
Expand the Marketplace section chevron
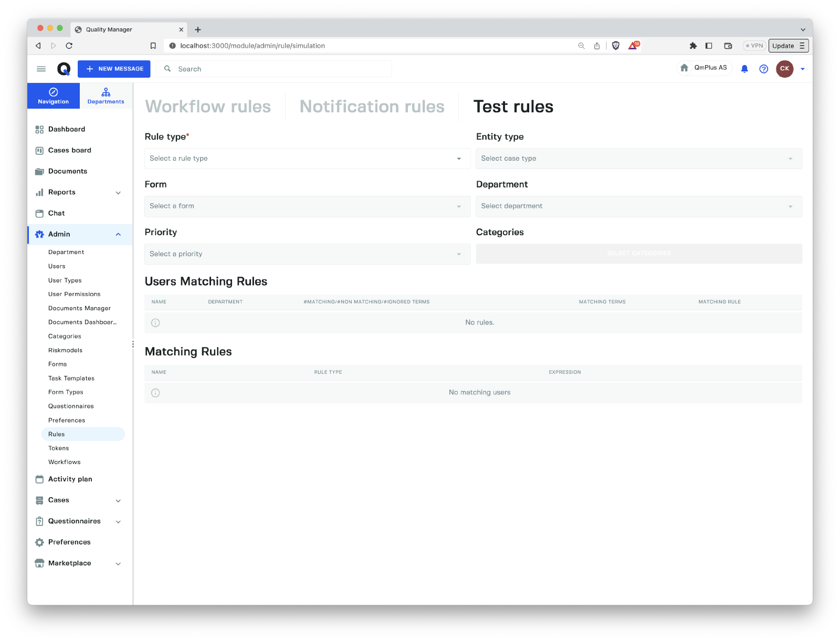coord(118,563)
